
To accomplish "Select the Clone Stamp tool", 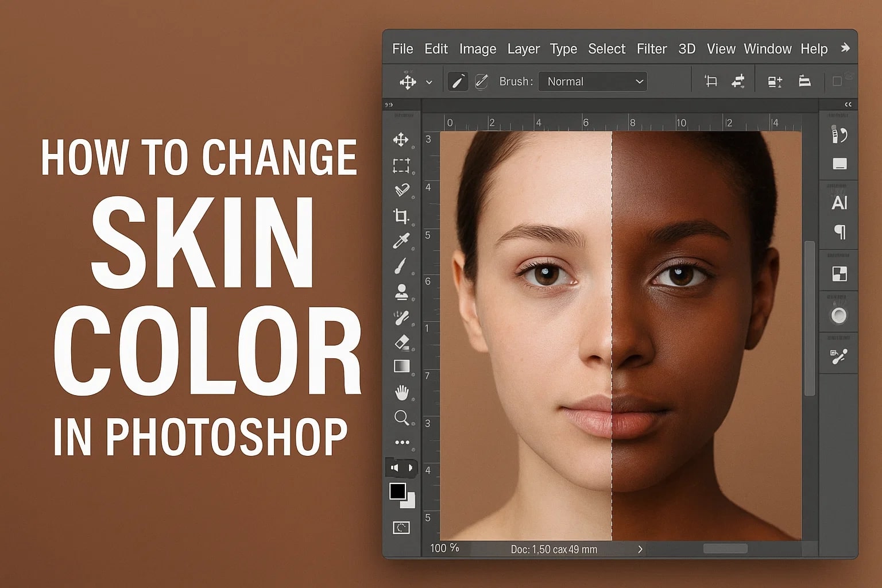I will [x=401, y=292].
